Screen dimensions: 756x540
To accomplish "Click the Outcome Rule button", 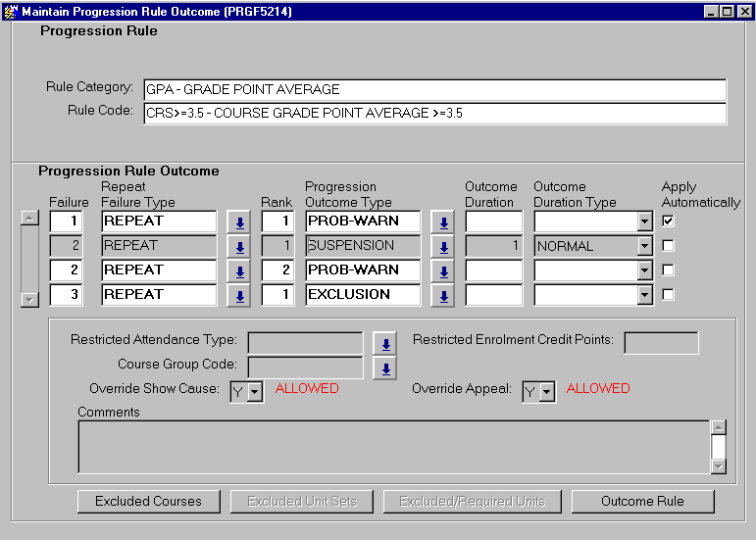I will coord(642,501).
